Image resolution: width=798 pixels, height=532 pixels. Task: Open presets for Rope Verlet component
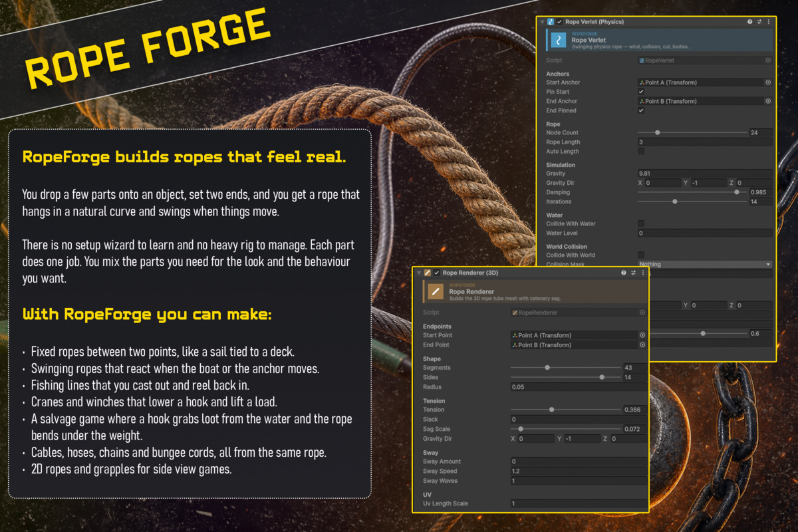click(759, 22)
